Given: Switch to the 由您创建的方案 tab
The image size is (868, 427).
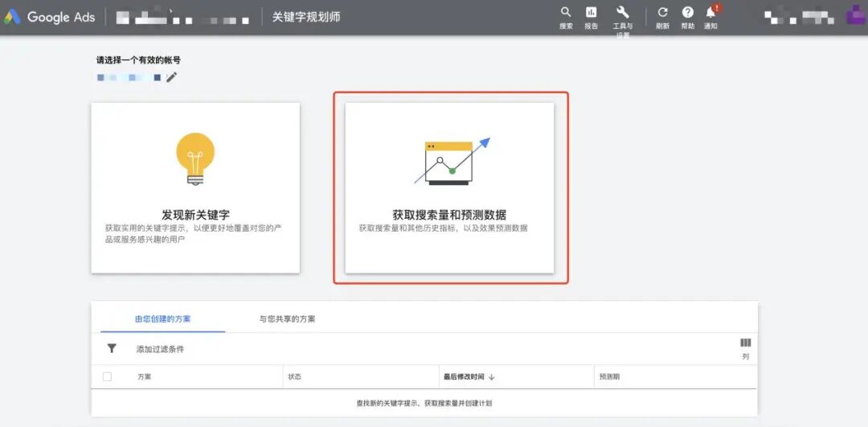Looking at the screenshot, I should (x=162, y=319).
